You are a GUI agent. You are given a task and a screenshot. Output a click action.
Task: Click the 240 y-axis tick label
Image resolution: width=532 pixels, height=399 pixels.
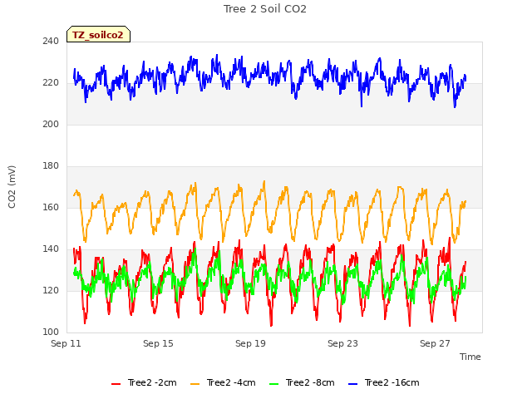pyautogui.click(x=51, y=41)
